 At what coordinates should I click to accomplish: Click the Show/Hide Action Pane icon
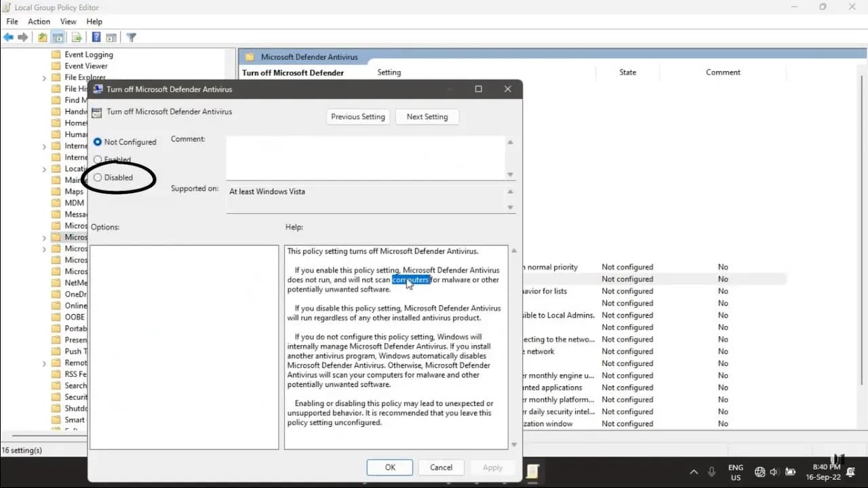[112, 37]
